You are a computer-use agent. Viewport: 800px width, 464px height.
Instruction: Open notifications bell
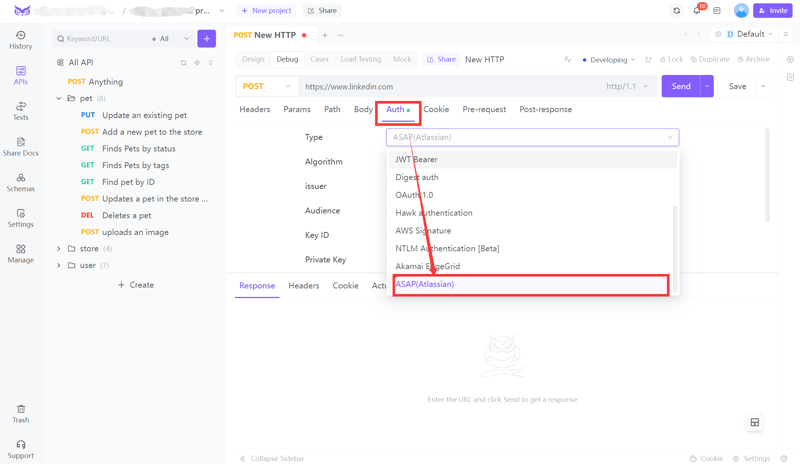[x=696, y=11]
